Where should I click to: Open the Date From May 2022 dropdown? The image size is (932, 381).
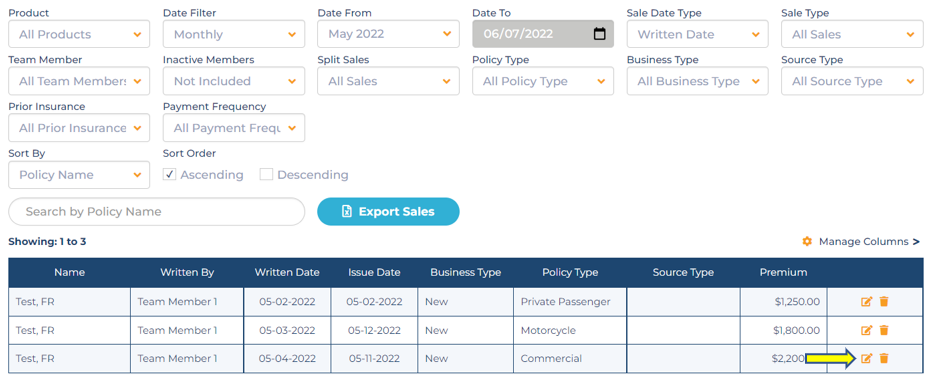[x=388, y=34]
